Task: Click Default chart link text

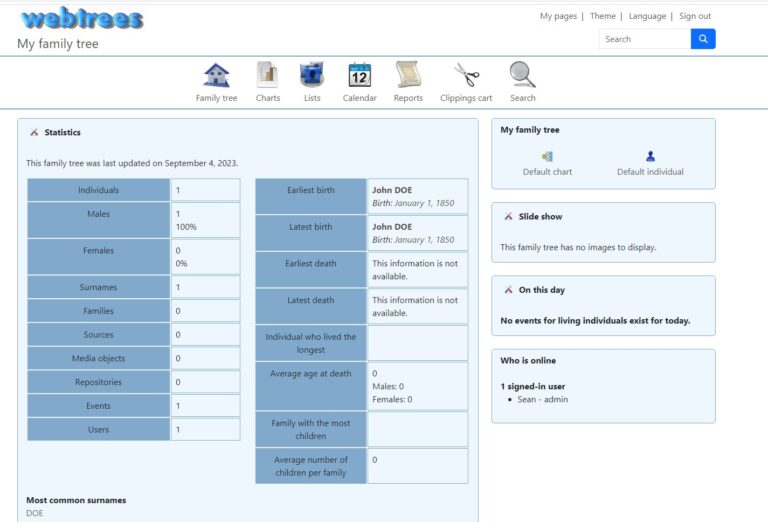Action: (x=547, y=172)
